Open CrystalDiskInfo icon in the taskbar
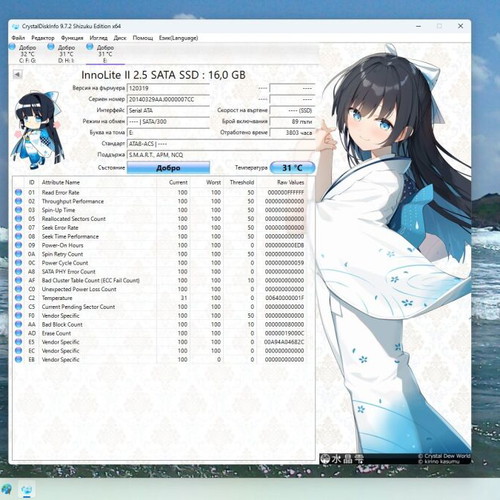 [x=27, y=490]
